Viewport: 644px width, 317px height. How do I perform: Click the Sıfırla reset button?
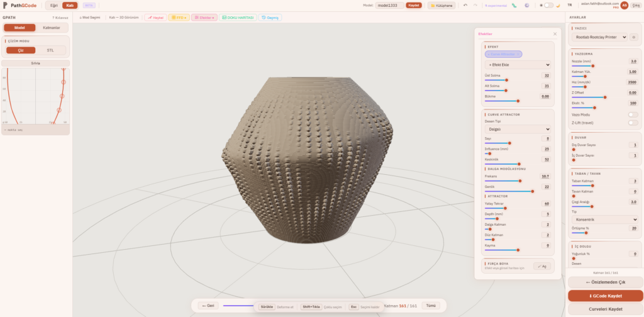pos(35,64)
